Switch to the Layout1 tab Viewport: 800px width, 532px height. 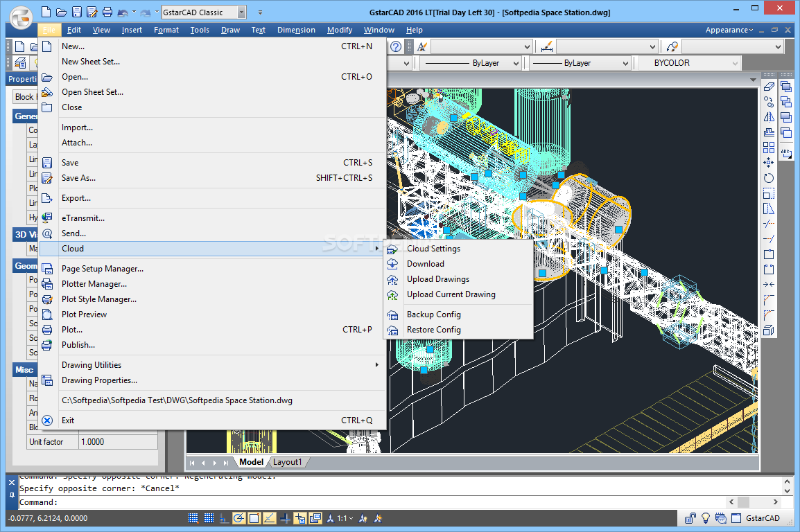click(x=287, y=462)
